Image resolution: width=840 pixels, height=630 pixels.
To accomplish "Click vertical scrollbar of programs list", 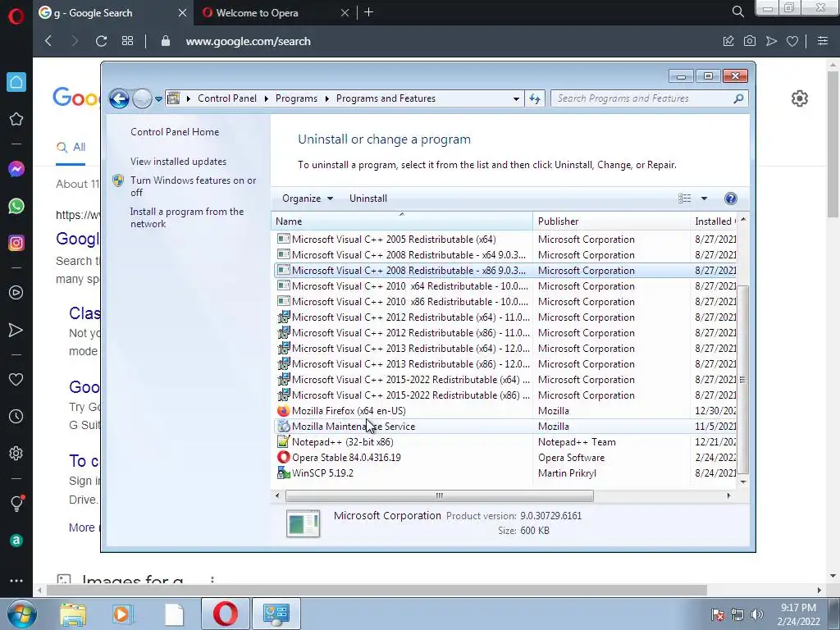I will [742, 381].
